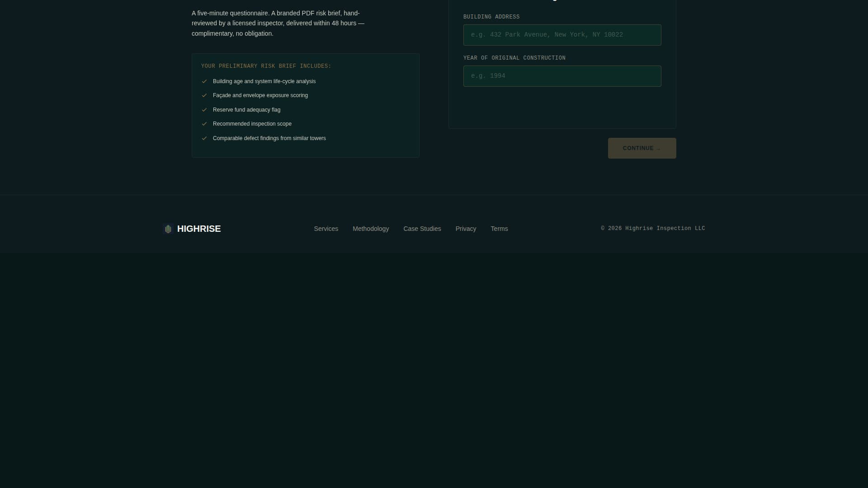Click the checkmark beside "Façade and envelope exposure scoring"
This screenshot has height=488, width=868.
[x=204, y=95]
